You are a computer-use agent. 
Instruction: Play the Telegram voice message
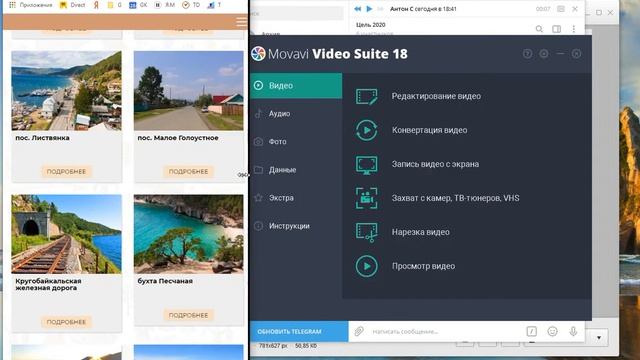coord(369,9)
